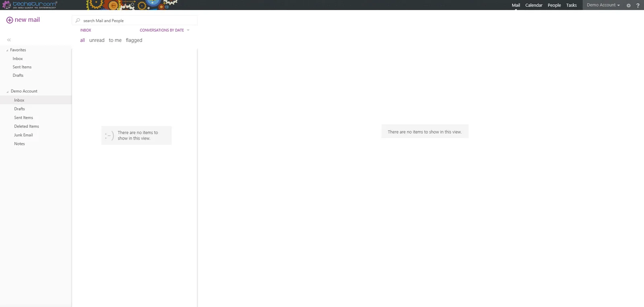Open Demo Account user menu
This screenshot has width=644, height=307.
603,5
